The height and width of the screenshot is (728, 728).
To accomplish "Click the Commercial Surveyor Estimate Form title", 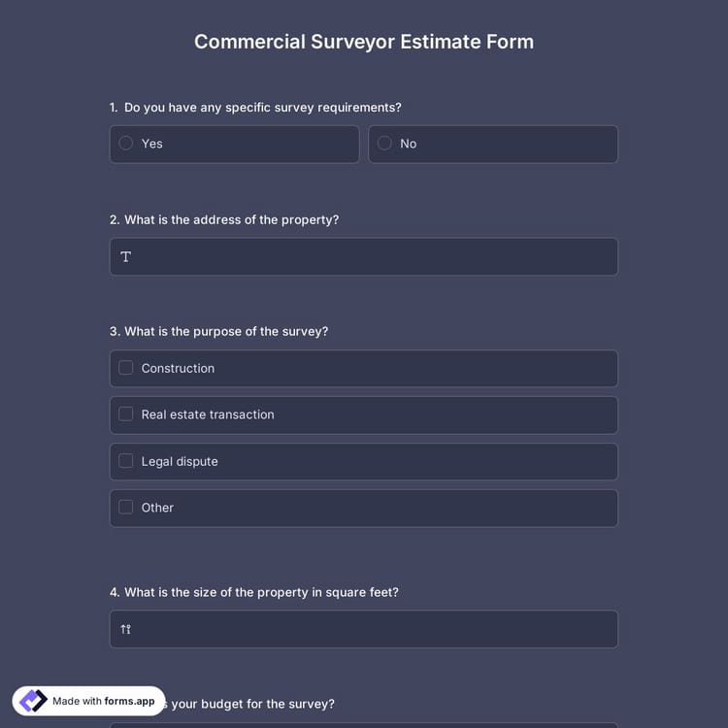I will (x=364, y=42).
